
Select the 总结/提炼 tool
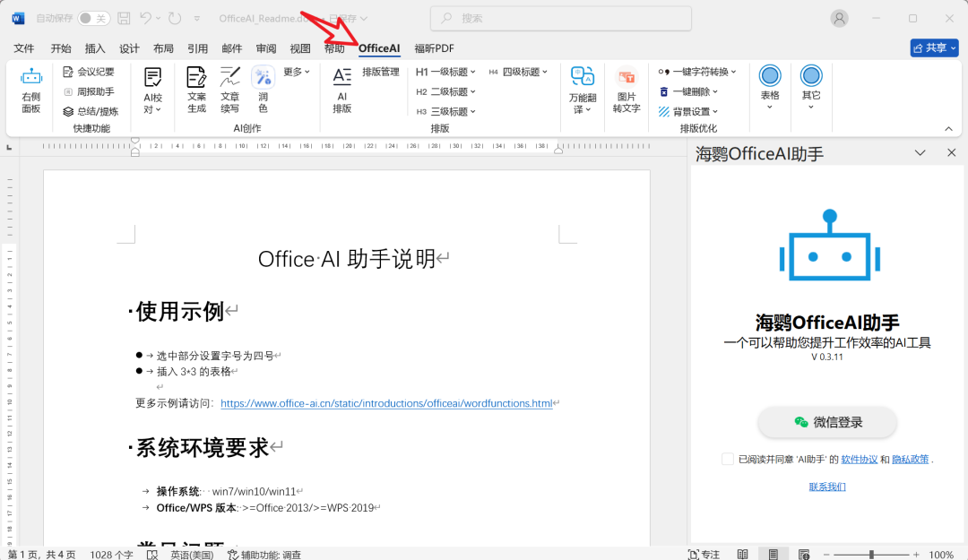[91, 112]
